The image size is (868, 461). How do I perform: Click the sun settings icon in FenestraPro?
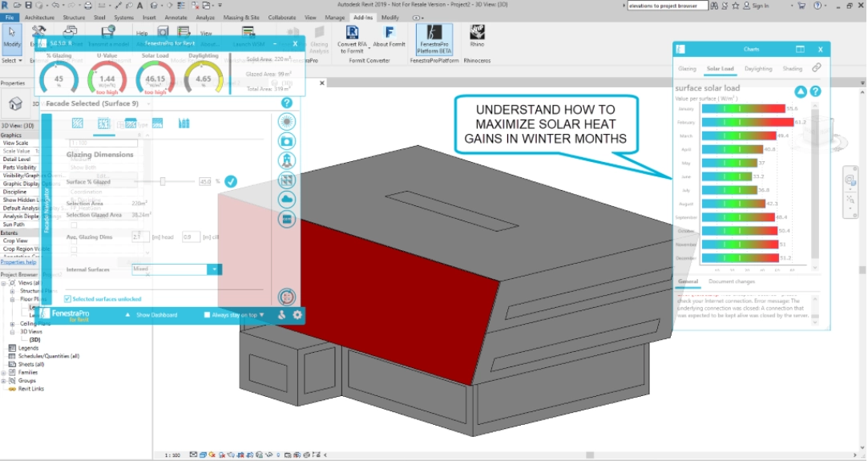point(287,122)
